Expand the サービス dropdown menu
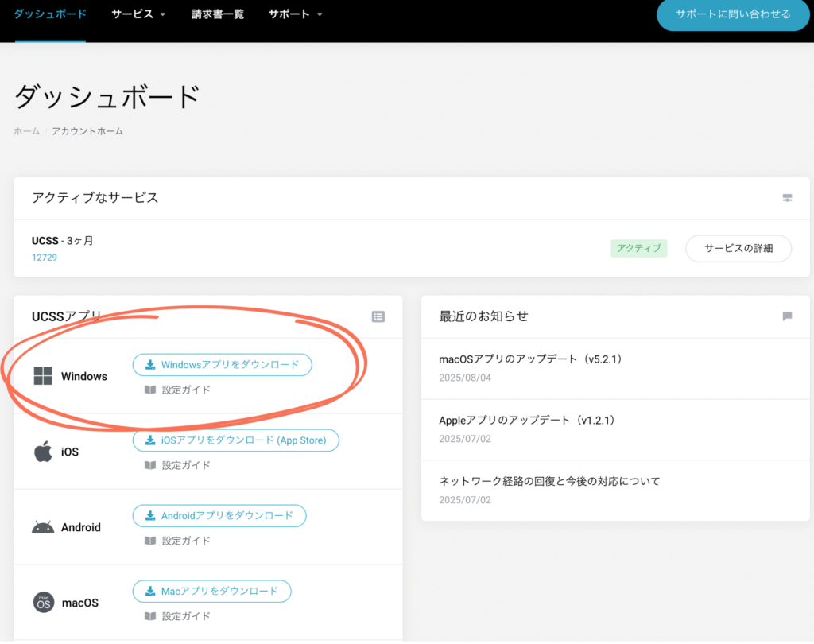Screen dimensions: 814x644 [x=138, y=14]
